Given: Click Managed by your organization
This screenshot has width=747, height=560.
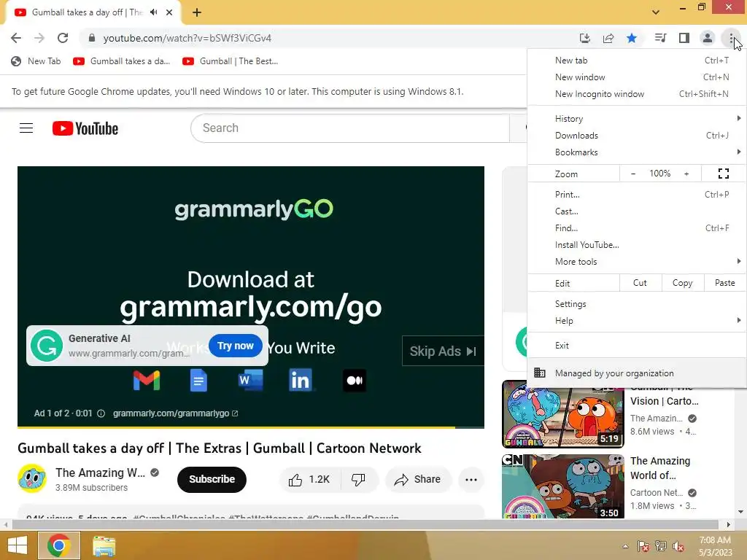Looking at the screenshot, I should [x=638, y=373].
